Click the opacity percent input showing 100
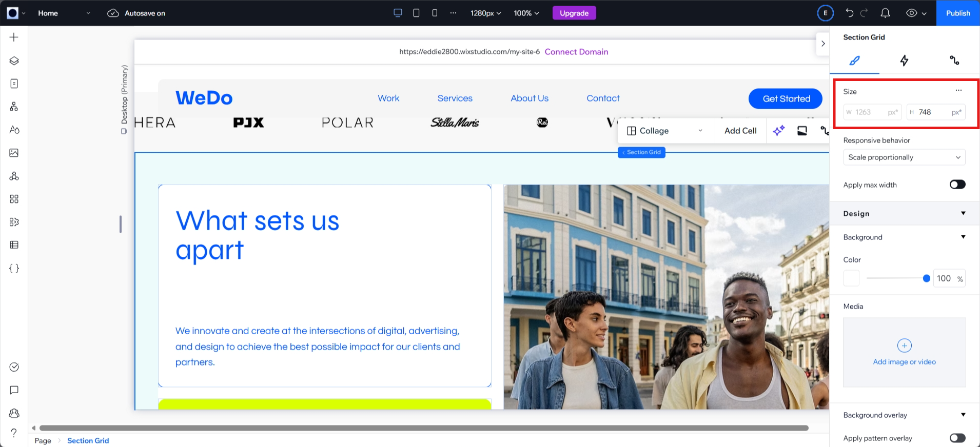Image resolution: width=980 pixels, height=447 pixels. (949, 278)
